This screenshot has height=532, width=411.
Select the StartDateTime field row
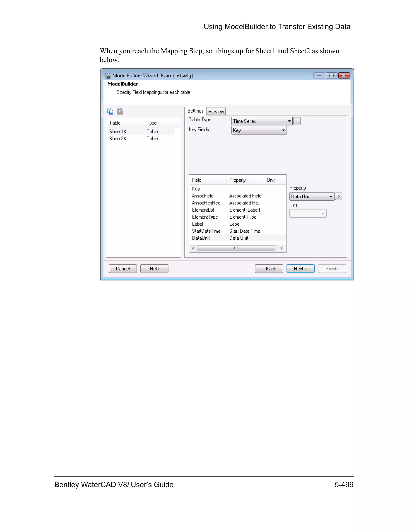237,231
